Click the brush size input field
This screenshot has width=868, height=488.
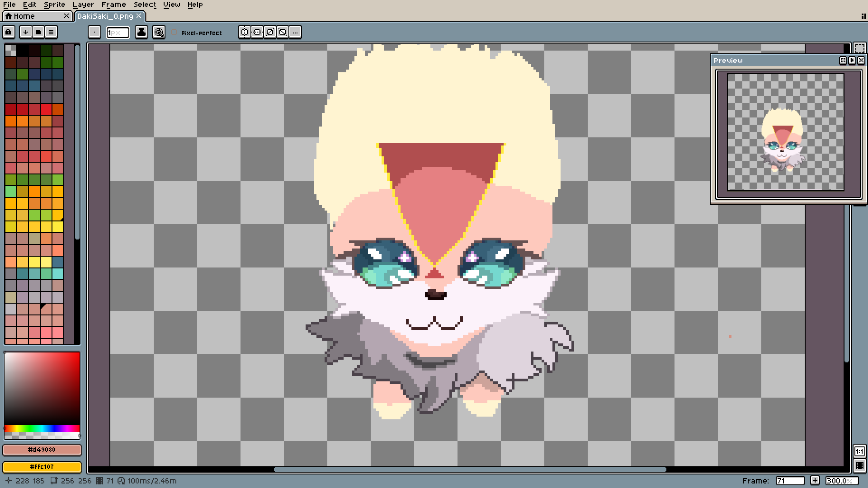coord(118,33)
